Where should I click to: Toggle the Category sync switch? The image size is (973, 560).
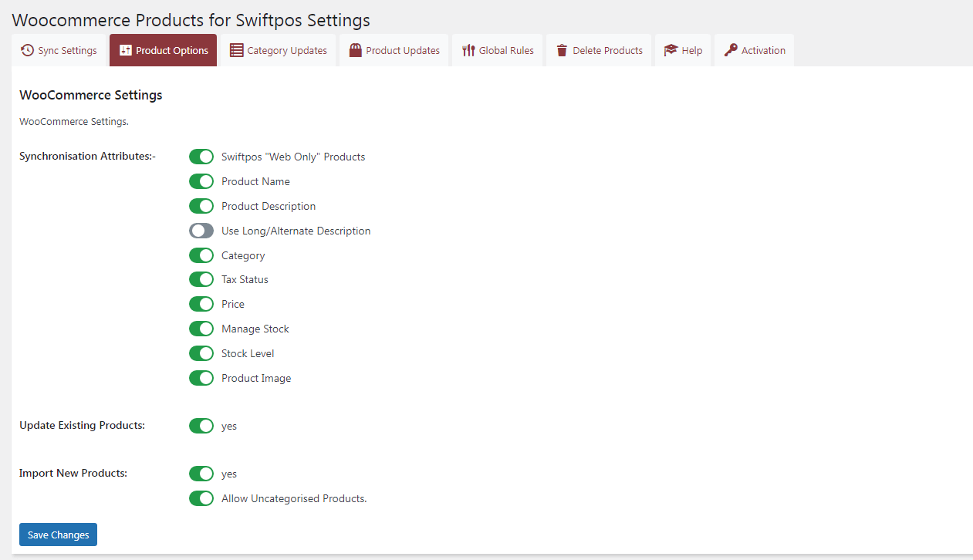[x=201, y=255]
